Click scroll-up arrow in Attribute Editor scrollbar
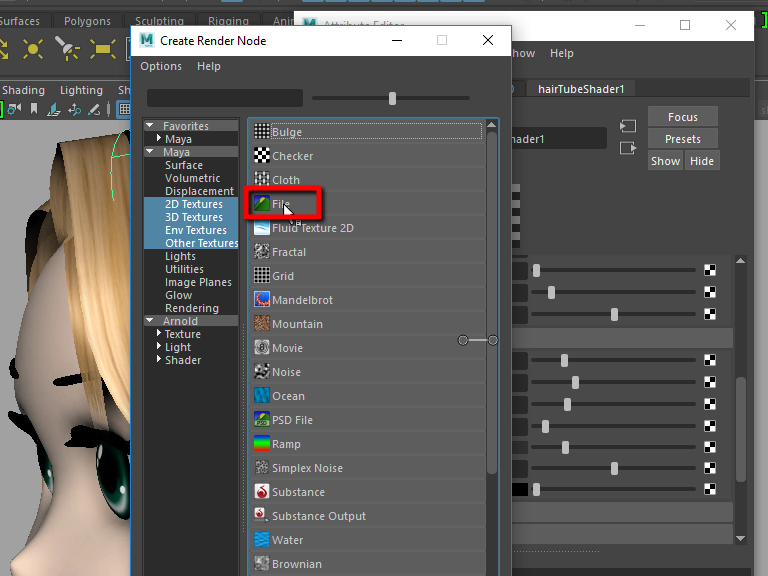The image size is (768, 576). coord(741,261)
